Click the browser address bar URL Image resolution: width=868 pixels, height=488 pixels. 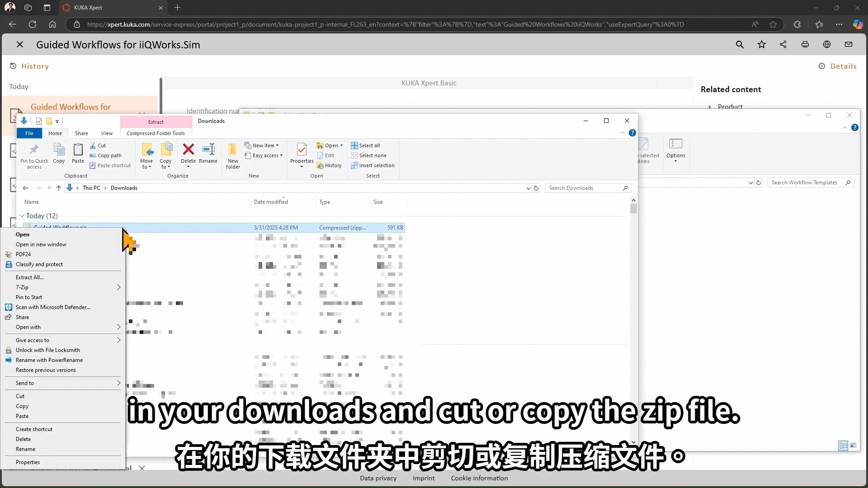(385, 24)
